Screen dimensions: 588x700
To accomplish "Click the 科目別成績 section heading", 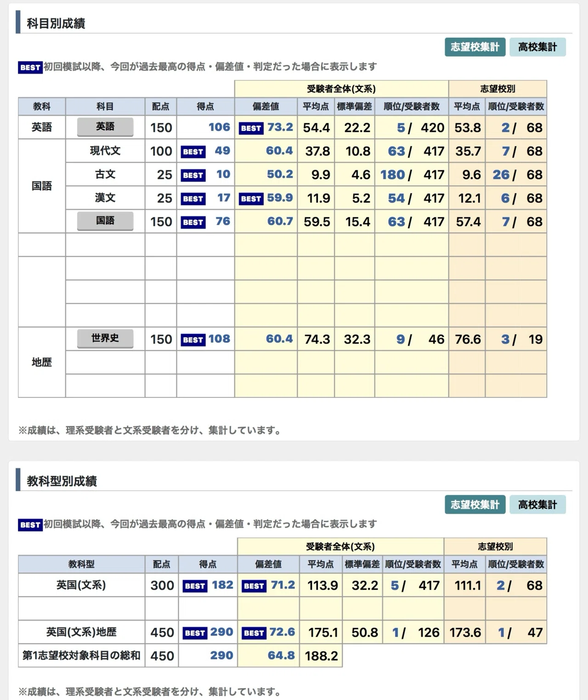I will tap(56, 23).
